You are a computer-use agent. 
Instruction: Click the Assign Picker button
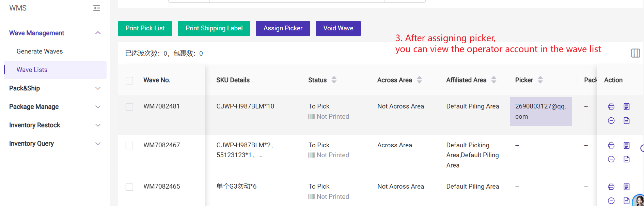[283, 28]
